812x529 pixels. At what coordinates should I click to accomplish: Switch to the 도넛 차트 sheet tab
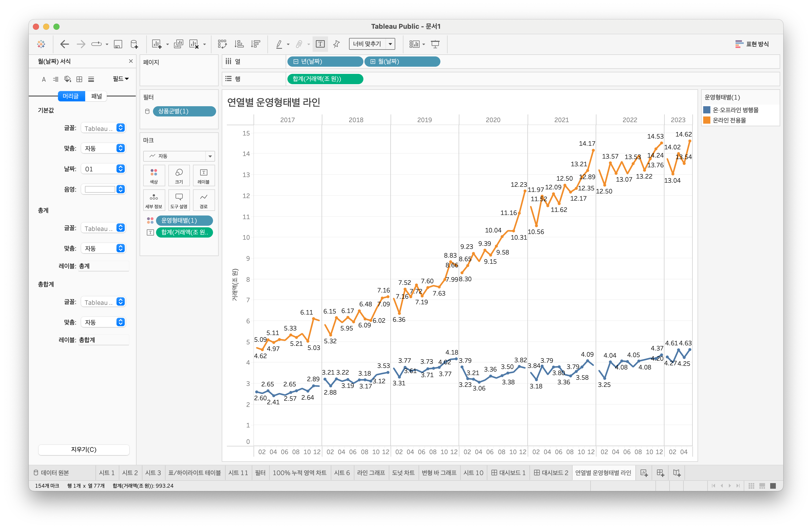coord(403,473)
